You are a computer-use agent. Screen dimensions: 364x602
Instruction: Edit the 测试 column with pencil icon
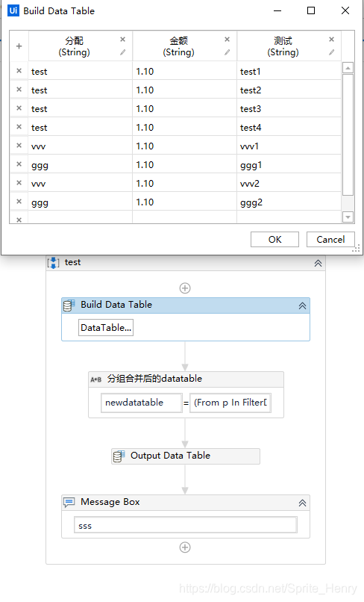pos(331,52)
